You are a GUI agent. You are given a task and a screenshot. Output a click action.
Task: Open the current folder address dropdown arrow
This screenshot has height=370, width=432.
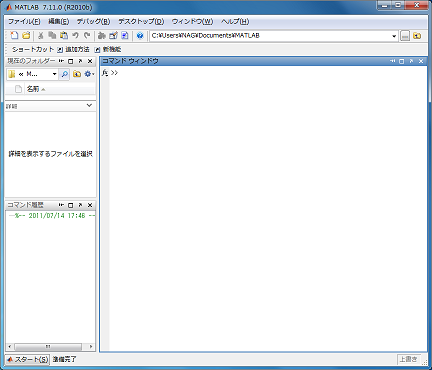click(394, 36)
